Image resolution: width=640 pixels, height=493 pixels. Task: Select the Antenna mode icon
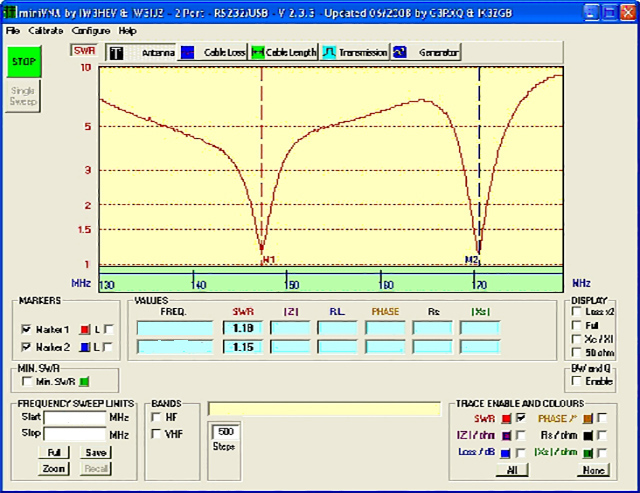[x=116, y=53]
